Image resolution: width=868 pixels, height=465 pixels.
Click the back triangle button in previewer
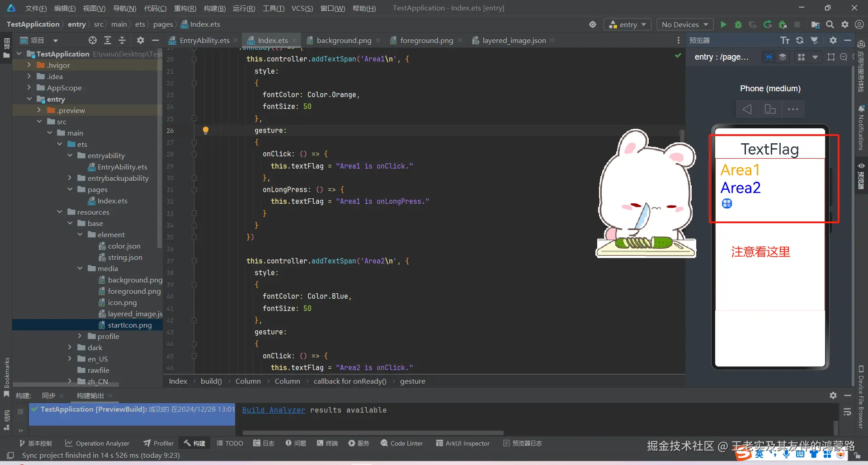tap(747, 109)
